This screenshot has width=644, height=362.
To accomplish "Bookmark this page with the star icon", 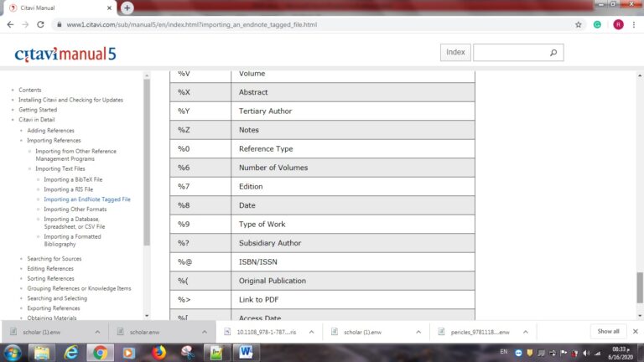I will [x=579, y=24].
